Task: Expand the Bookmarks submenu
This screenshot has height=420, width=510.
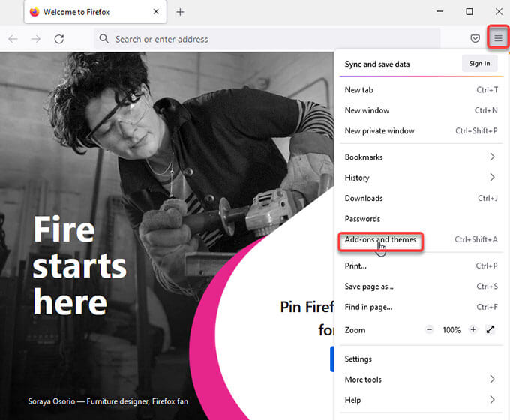Action: pyautogui.click(x=421, y=157)
